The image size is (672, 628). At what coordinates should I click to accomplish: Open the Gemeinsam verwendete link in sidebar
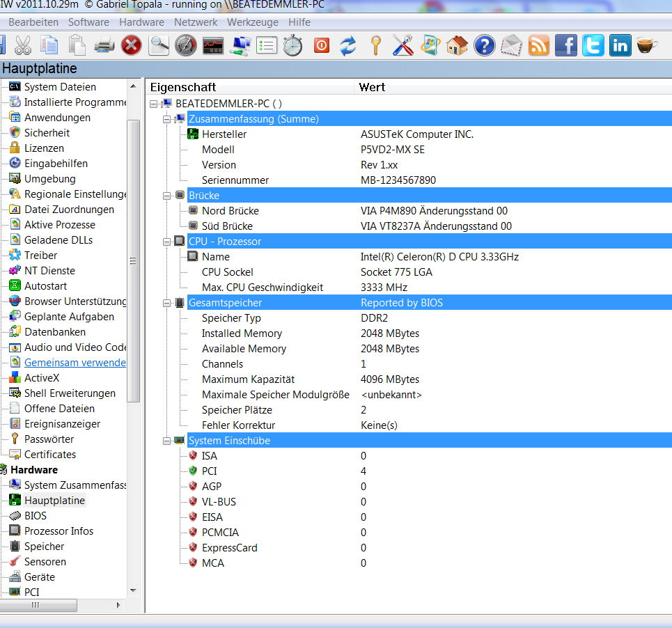[75, 363]
